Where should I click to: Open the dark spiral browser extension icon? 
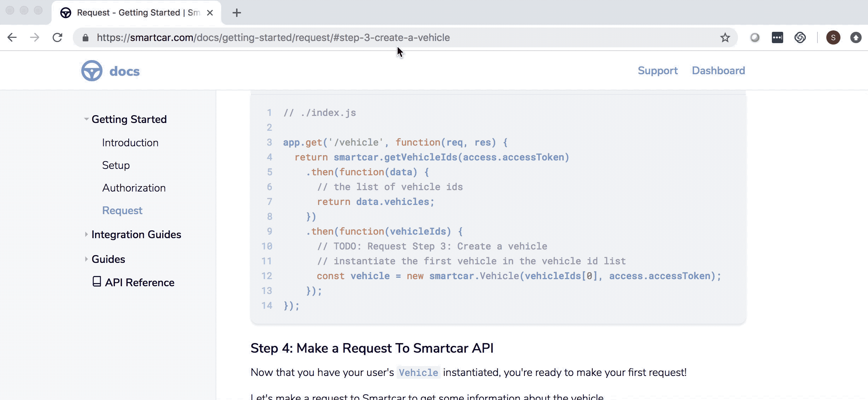(800, 37)
